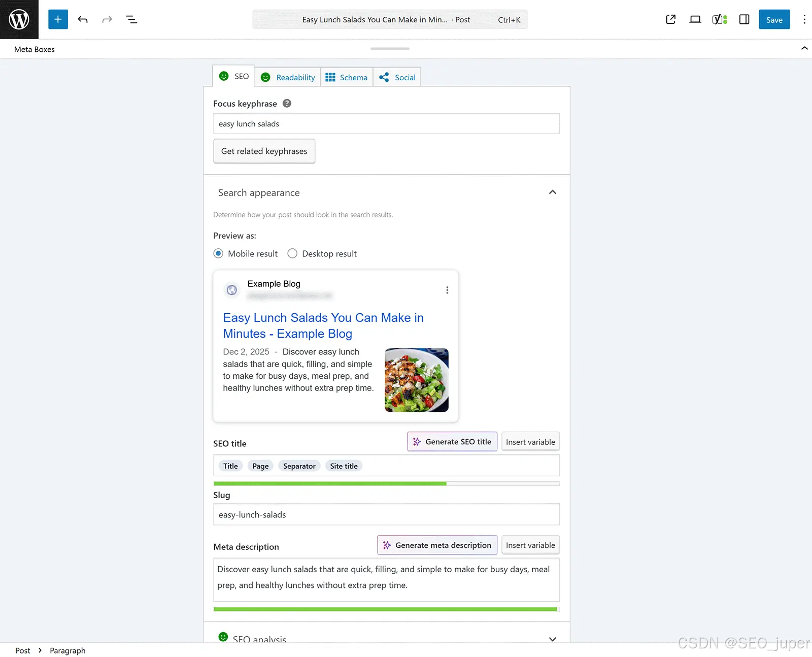The height and width of the screenshot is (657, 812).
Task: Open the snippet preview three-dot menu
Action: 447,290
